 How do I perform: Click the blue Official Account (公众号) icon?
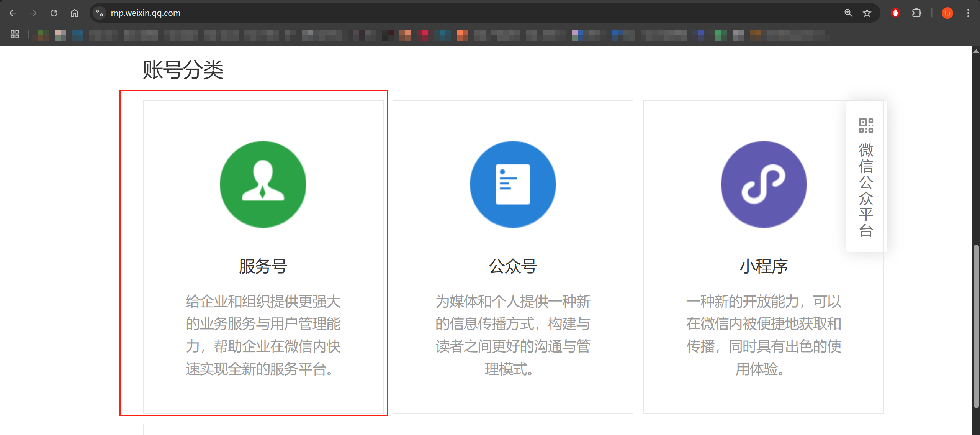pos(512,184)
